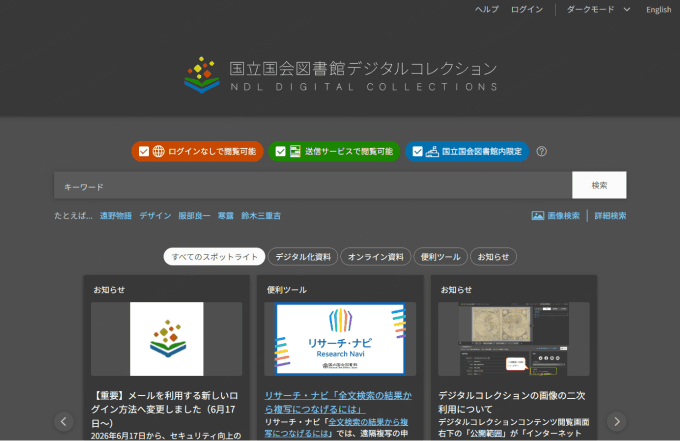The image size is (680, 441).
Task: Click the ログイン link
Action: coord(526,10)
